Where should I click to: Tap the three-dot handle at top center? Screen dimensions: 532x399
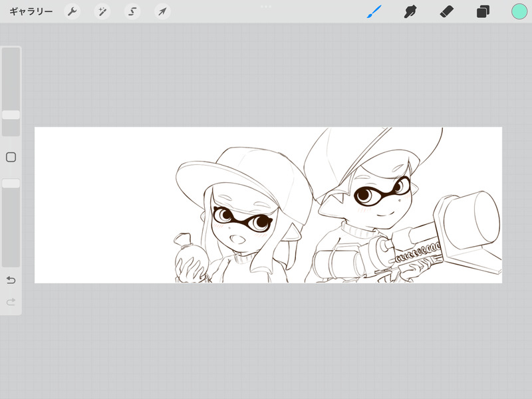coord(265,7)
